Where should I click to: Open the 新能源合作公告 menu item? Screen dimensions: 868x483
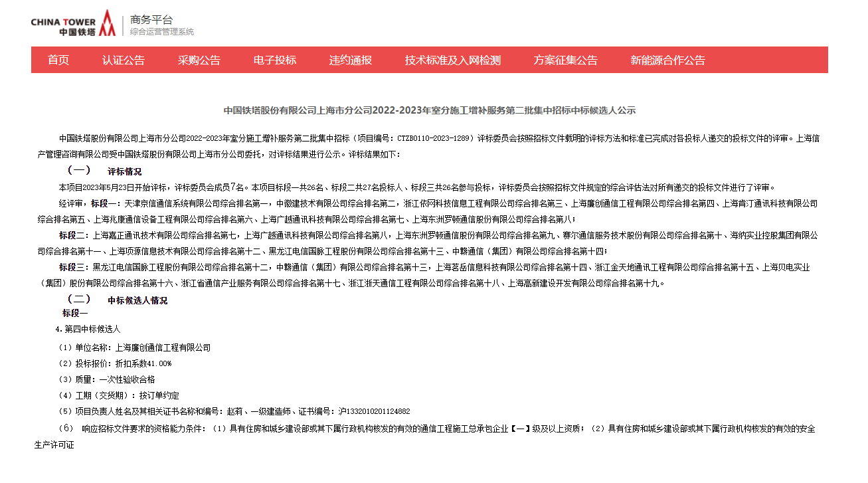coord(667,60)
